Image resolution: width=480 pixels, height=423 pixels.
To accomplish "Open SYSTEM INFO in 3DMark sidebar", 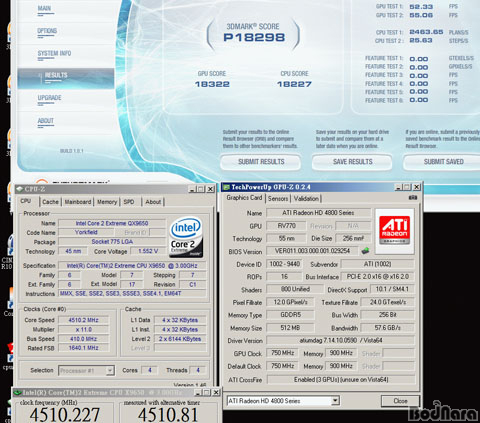I will pos(54,53).
